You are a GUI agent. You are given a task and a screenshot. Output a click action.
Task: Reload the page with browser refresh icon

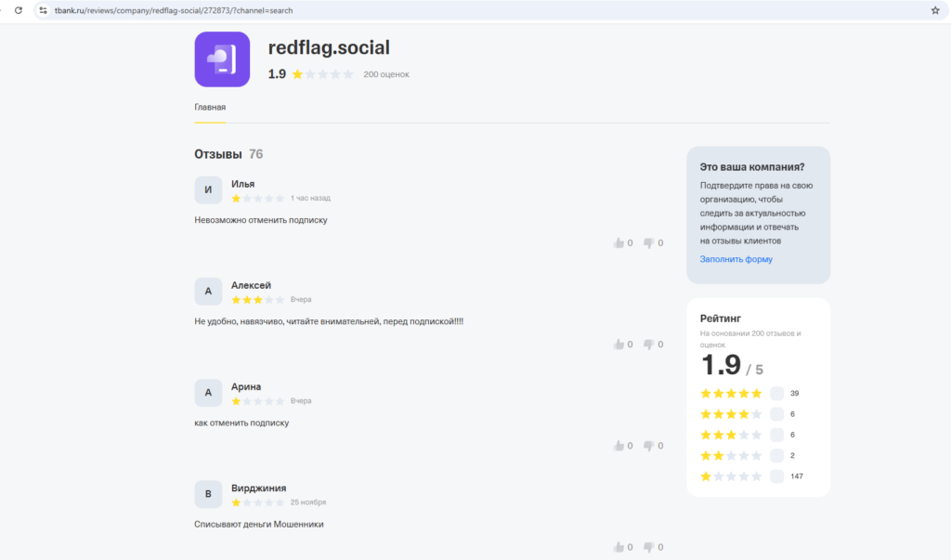click(19, 10)
